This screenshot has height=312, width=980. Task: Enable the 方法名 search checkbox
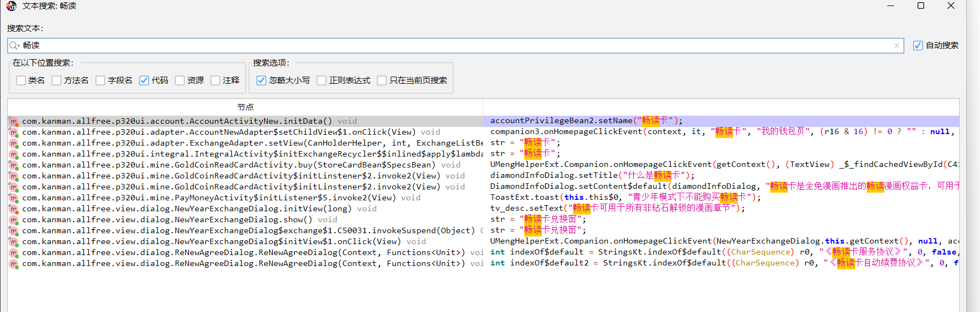point(56,80)
